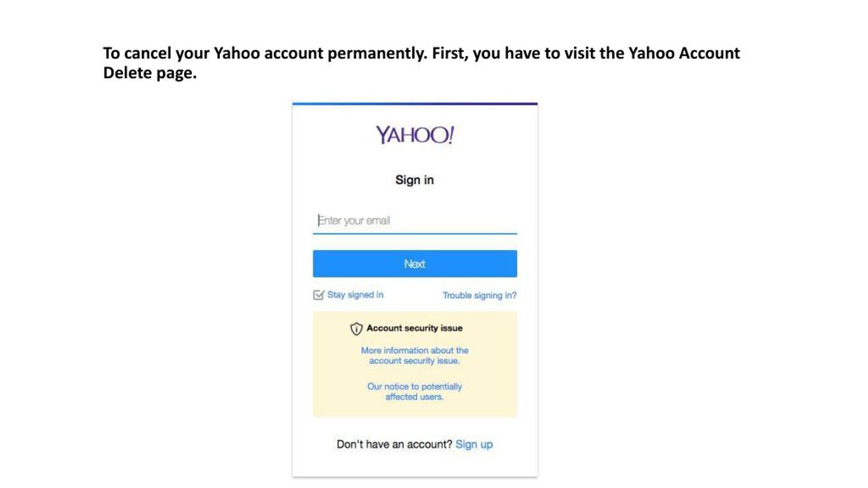Click the exclamation mark in Yahoo logo
Viewport: 868px width, 488px height.
pos(451,135)
